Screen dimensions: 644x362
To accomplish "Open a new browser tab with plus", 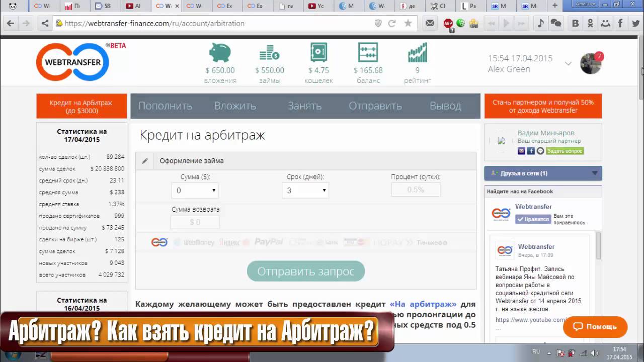I will pyautogui.click(x=555, y=6).
